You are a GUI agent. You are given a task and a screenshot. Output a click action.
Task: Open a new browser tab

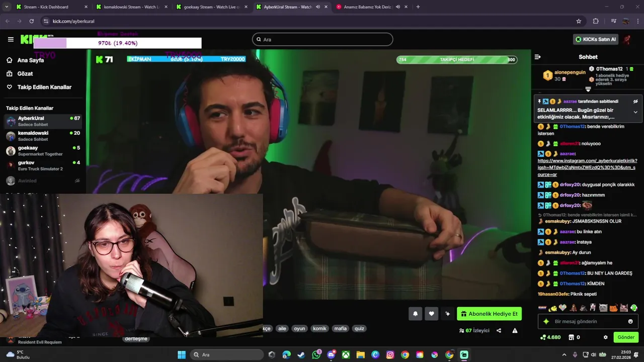418,7
